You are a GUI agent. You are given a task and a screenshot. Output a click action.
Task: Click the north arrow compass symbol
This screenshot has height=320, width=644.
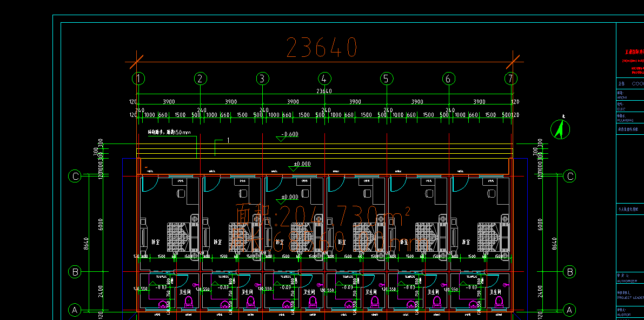(x=560, y=129)
